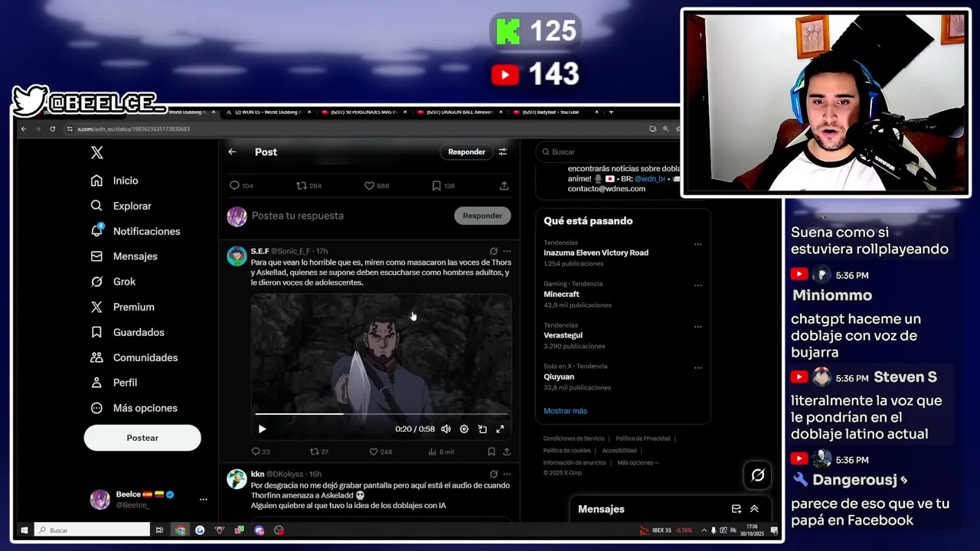Reload the page in Chrome

[x=52, y=129]
